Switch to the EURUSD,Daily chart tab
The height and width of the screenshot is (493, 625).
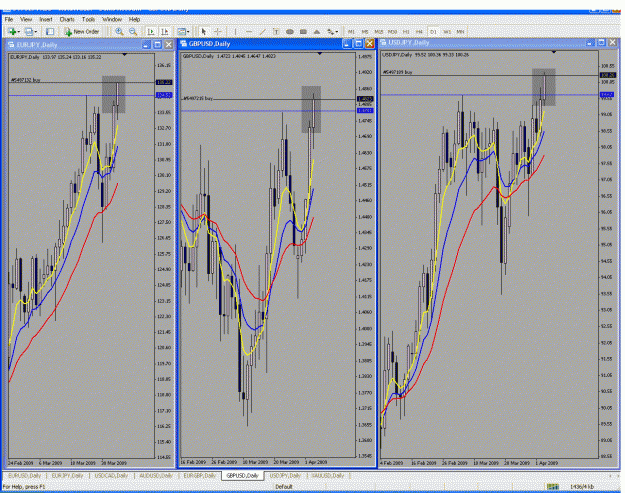point(25,475)
